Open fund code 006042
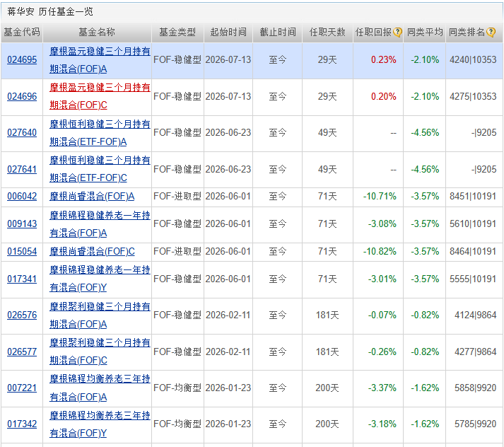Image resolution: width=504 pixels, height=447 pixels. point(22,196)
